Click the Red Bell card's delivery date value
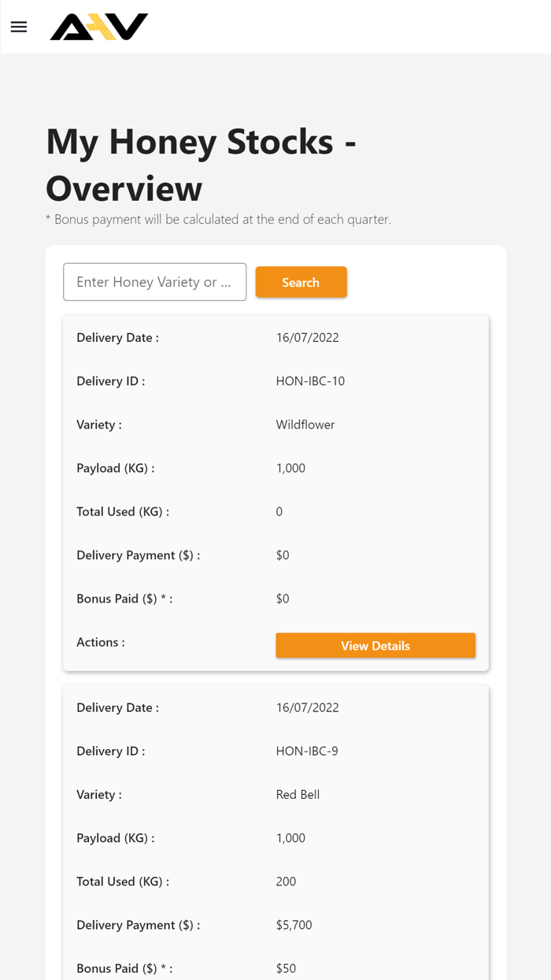The height and width of the screenshot is (980, 551). (307, 708)
